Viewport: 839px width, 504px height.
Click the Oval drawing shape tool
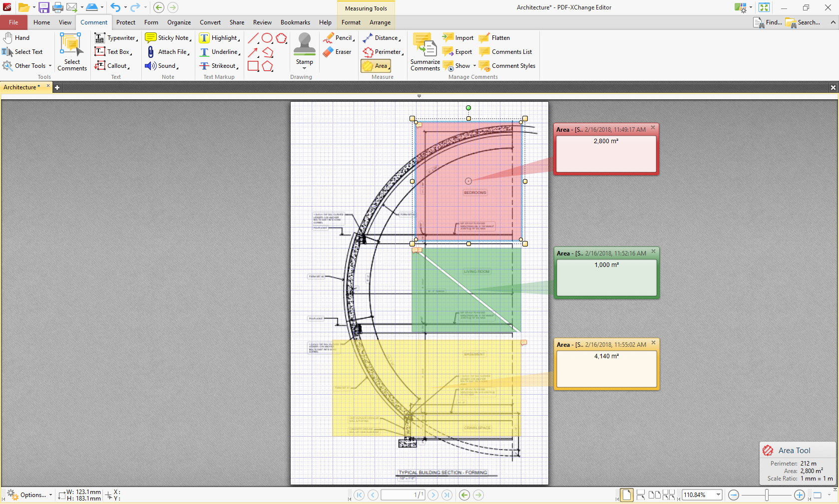[267, 38]
